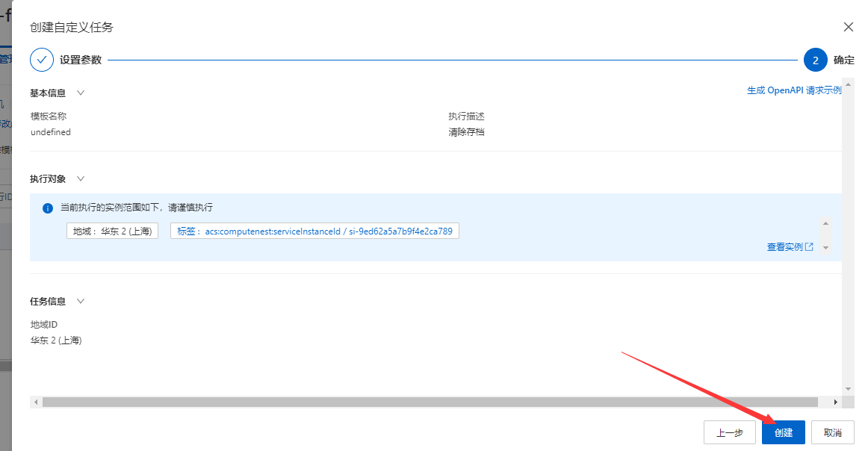
Task: Click the 设置参数 step label
Action: point(80,60)
